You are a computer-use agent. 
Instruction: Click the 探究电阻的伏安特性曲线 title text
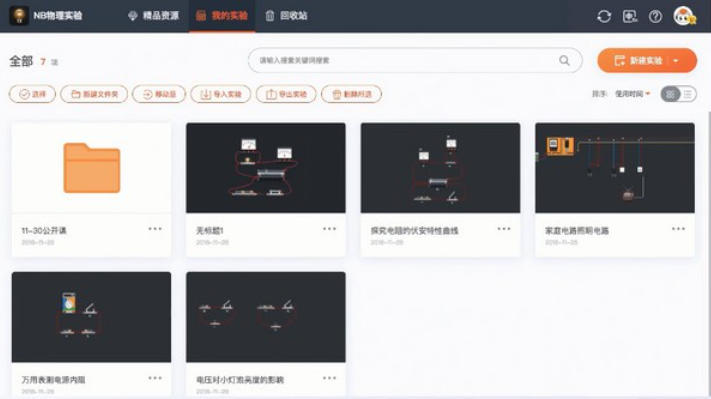tap(414, 231)
